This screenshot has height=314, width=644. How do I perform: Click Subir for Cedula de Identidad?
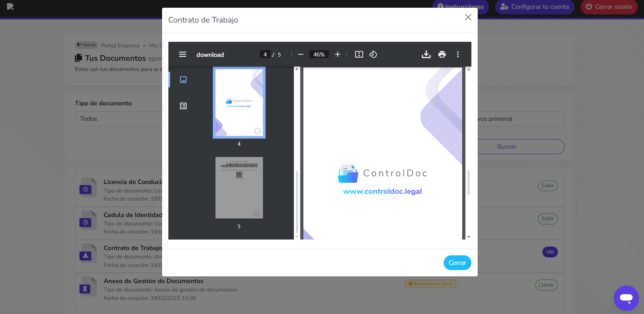(548, 218)
